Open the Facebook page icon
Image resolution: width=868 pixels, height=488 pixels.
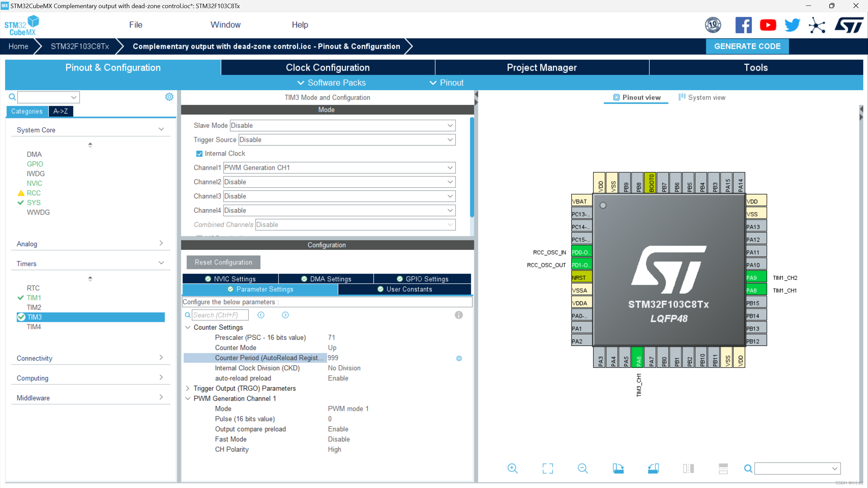744,25
